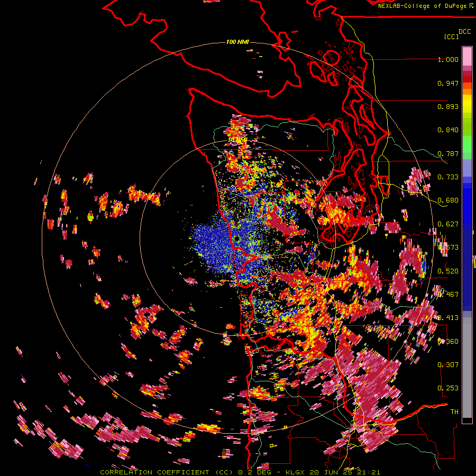Select the 0.680 legend value
Screen dimensions: 476x476
448,200
